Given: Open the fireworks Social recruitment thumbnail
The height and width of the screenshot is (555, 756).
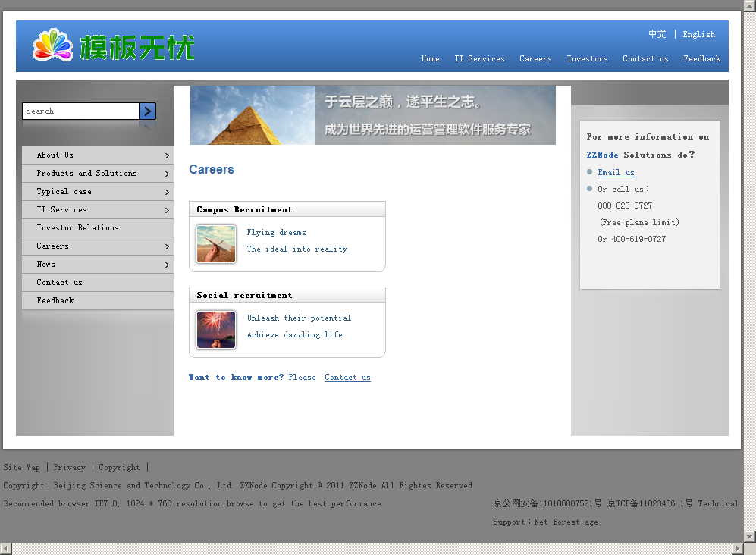Looking at the screenshot, I should 216,329.
